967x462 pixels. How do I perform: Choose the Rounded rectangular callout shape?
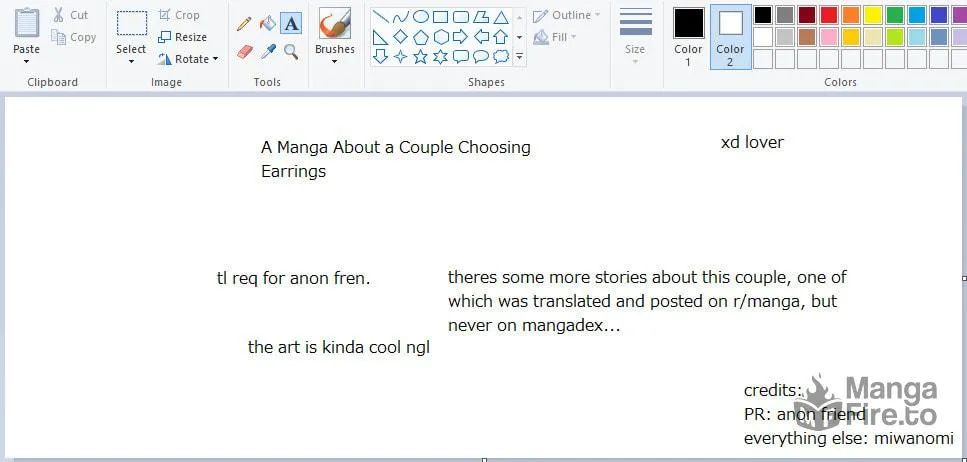click(x=461, y=57)
